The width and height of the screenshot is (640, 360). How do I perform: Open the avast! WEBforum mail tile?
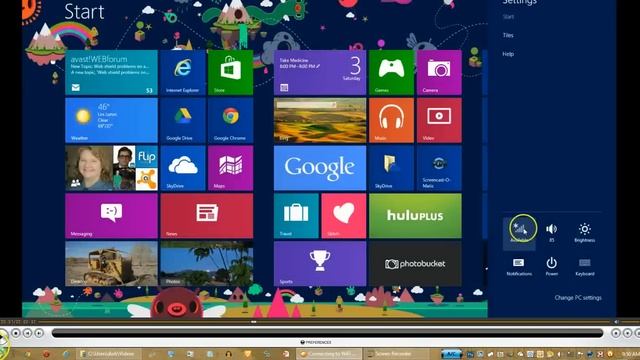click(x=111, y=73)
